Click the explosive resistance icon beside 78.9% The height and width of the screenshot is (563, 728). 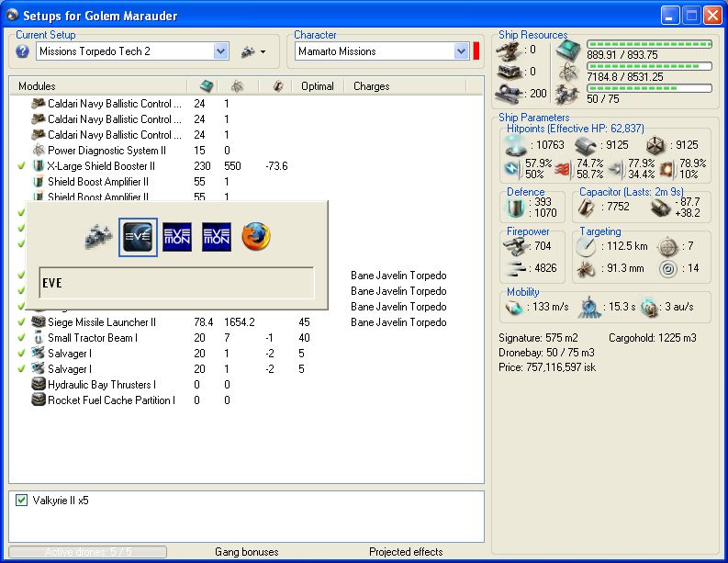(666, 169)
